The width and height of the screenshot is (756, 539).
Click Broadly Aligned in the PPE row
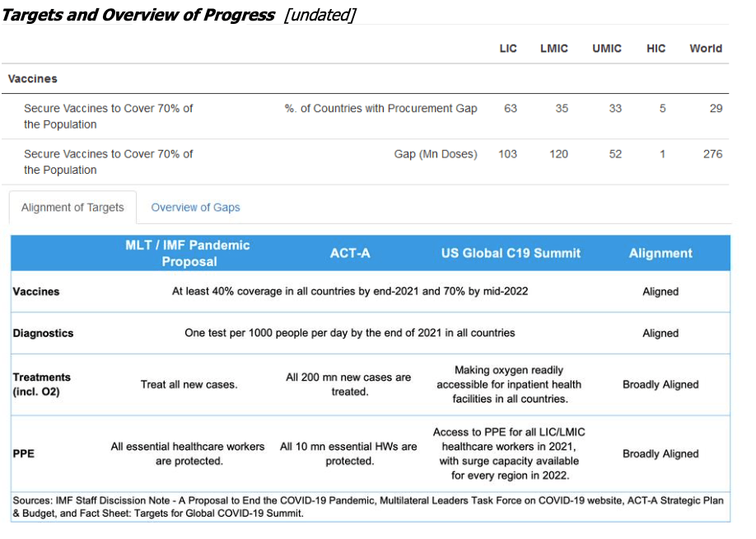pos(660,453)
